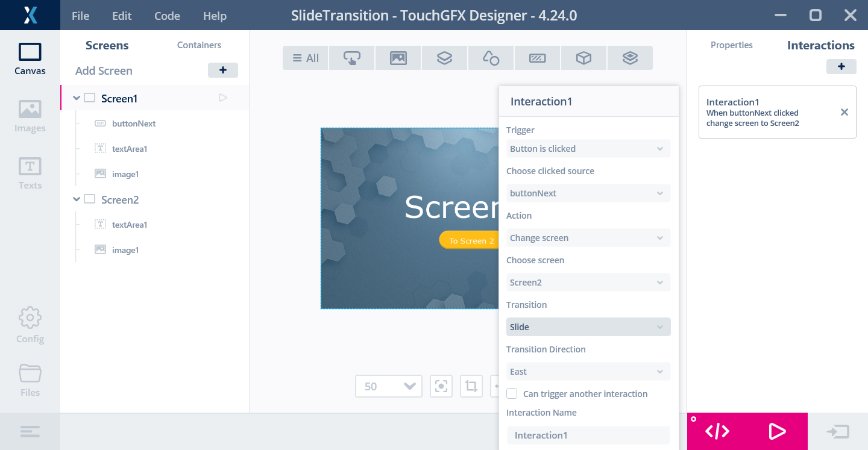This screenshot has height=450, width=868.
Task: Collapse the Screen1 tree node
Action: (x=77, y=98)
